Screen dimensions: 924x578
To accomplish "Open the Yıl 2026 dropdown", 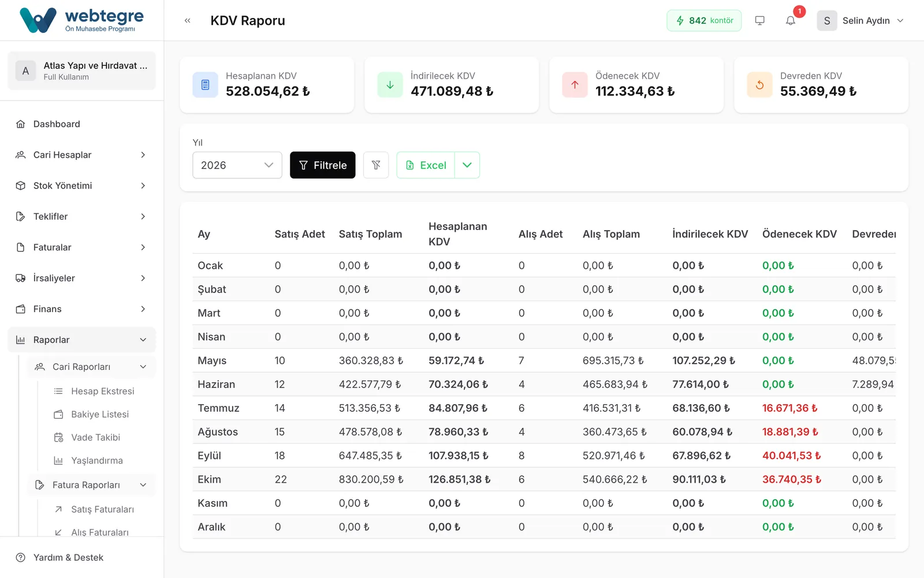I will [x=237, y=165].
